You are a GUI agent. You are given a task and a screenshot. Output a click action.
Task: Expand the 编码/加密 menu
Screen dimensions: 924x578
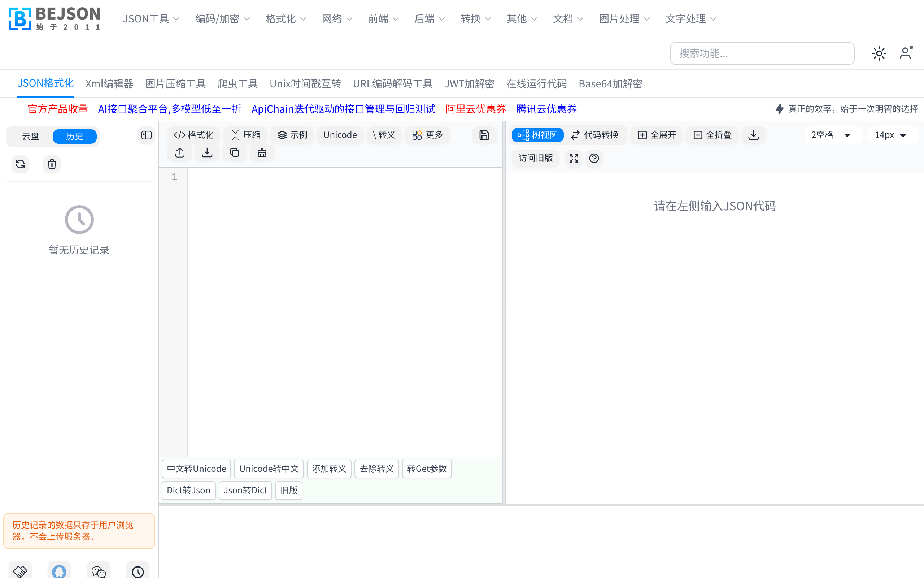222,19
